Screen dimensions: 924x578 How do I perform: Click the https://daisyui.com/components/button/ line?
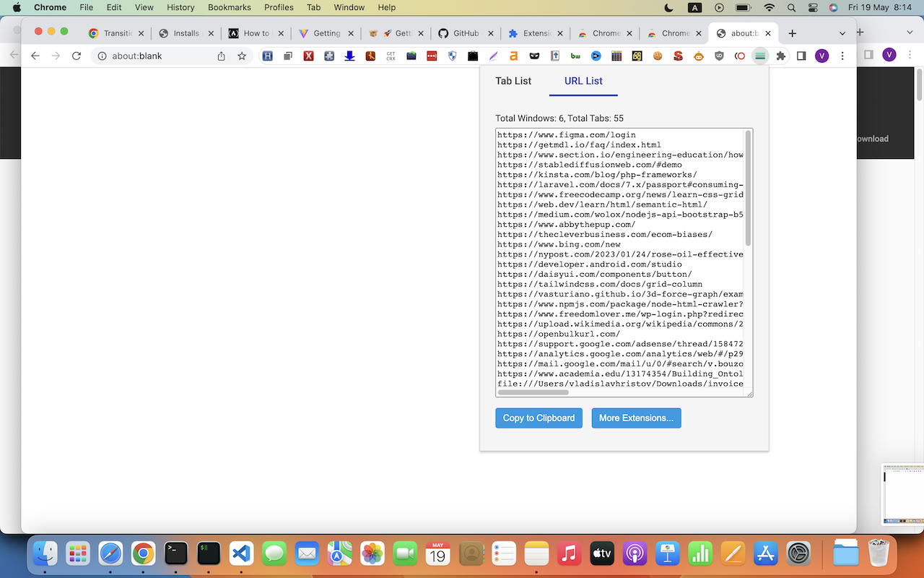click(x=595, y=274)
